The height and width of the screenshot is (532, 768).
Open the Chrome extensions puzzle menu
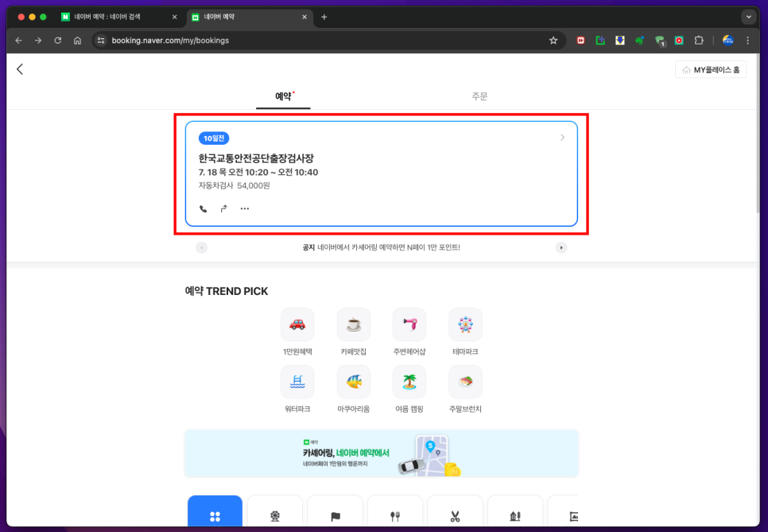[x=699, y=41]
